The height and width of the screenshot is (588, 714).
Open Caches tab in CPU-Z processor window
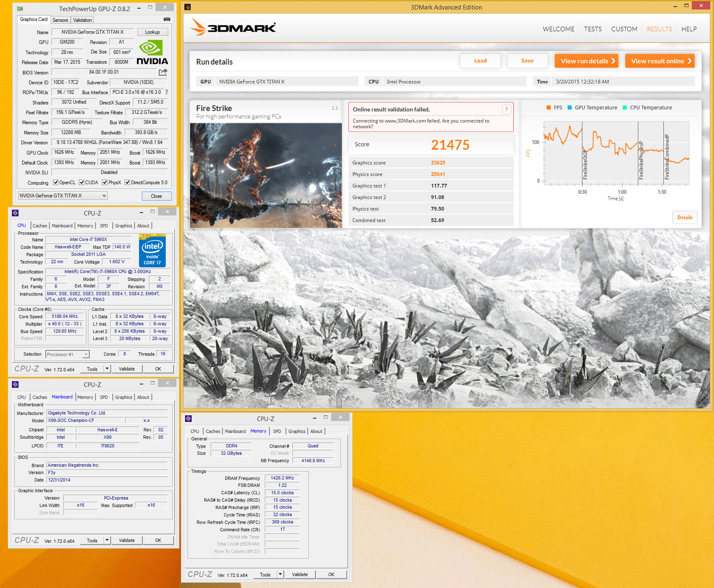coord(40,226)
